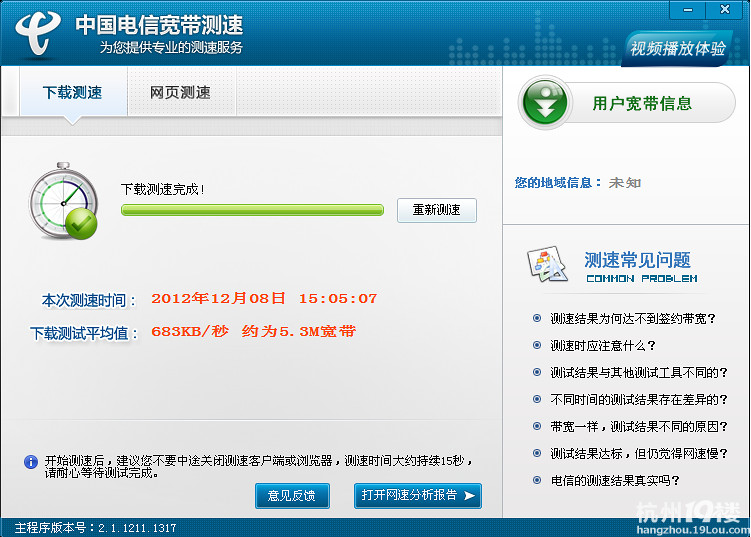
Task: Click the test time 2012年12月08日 15:05:07
Action: 264,298
